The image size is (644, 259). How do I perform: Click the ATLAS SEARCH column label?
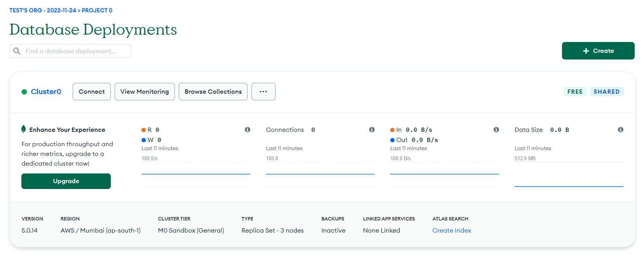[450, 219]
